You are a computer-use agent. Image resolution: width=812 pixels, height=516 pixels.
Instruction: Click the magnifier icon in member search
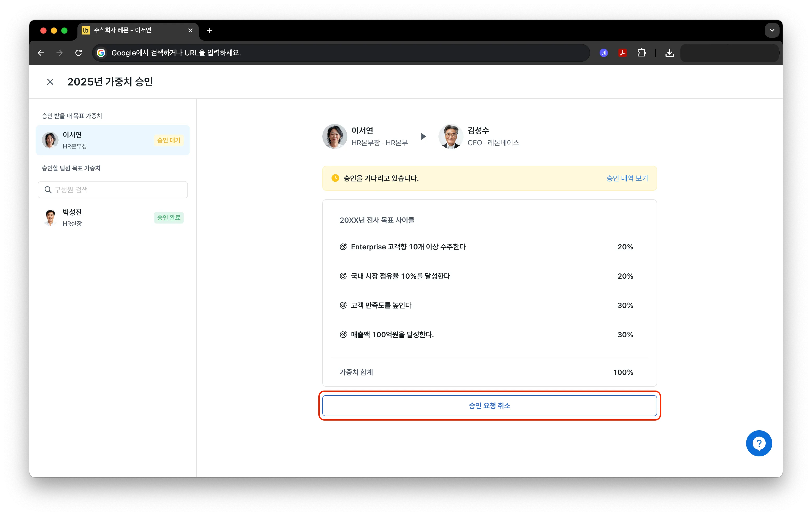tap(48, 190)
